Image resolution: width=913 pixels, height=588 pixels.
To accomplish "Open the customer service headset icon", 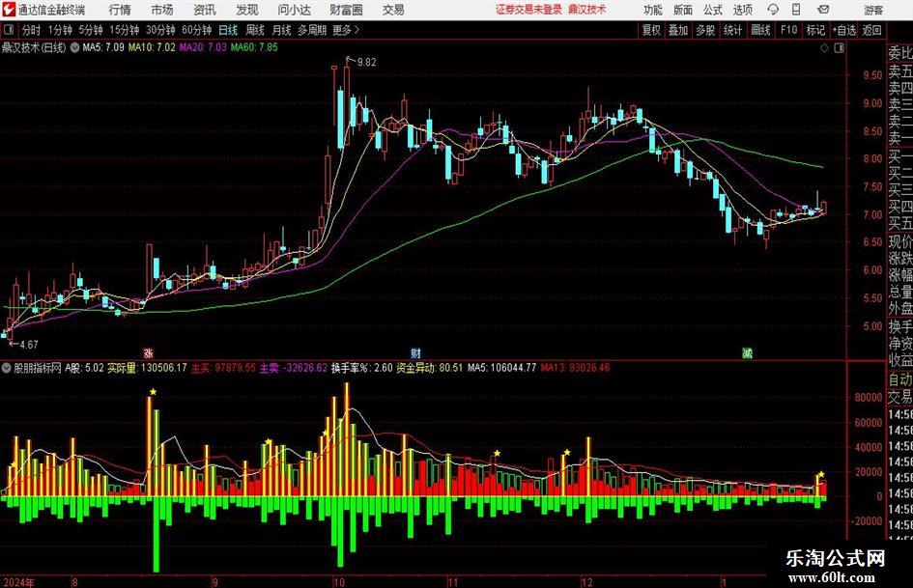I will (x=773, y=10).
